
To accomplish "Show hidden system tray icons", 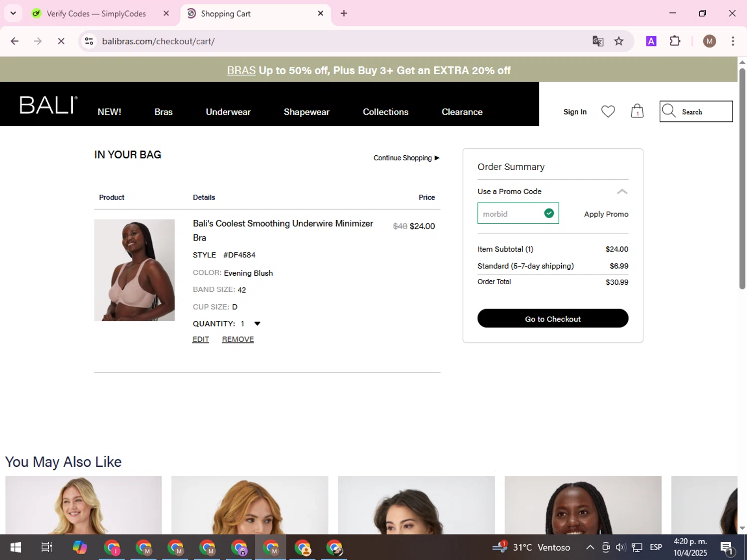I will 590,548.
